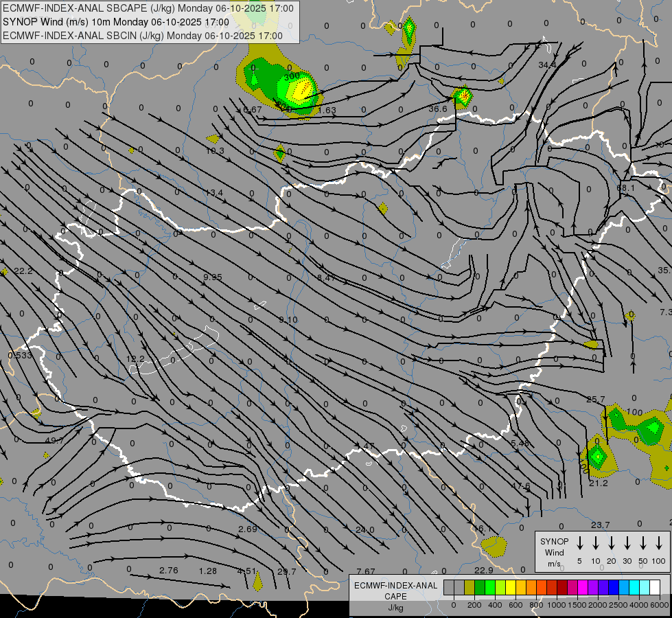This screenshot has width=672, height=618.
Task: Click the map value 24.0
Action: pyautogui.click(x=365, y=530)
